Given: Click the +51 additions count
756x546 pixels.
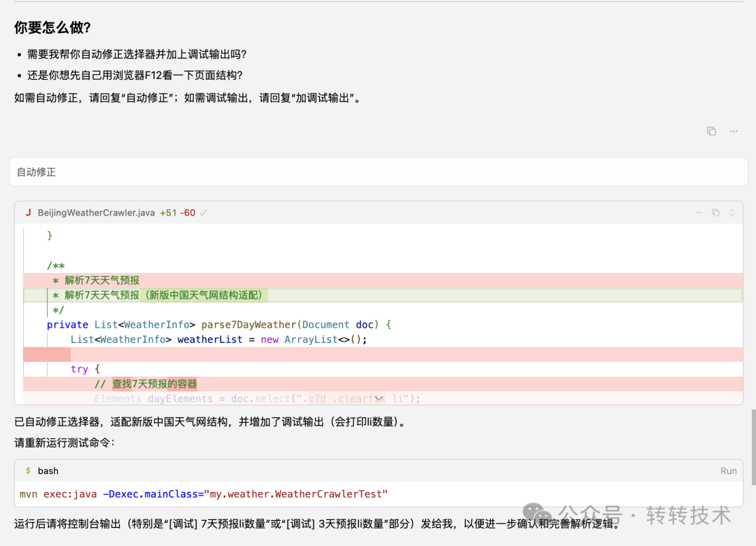Looking at the screenshot, I should 168,213.
